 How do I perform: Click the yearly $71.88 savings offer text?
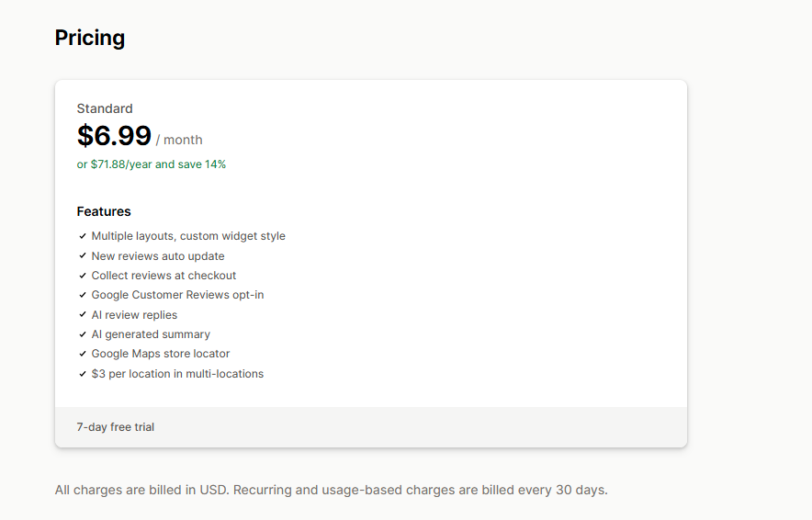tap(152, 164)
